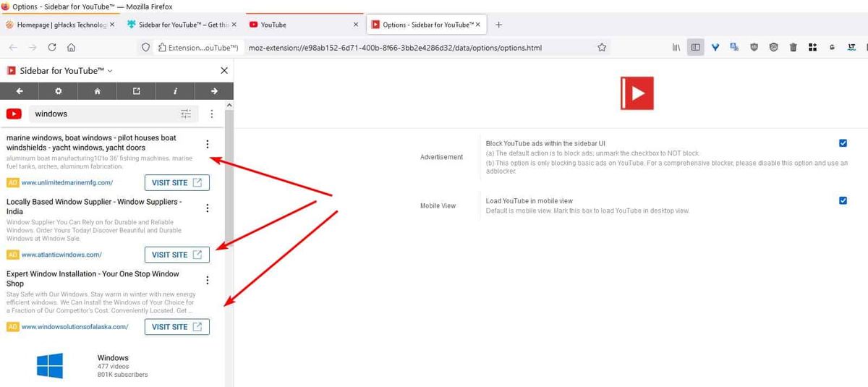The image size is (868, 387).
Task: Click the trash can extension icon
Action: [793, 47]
